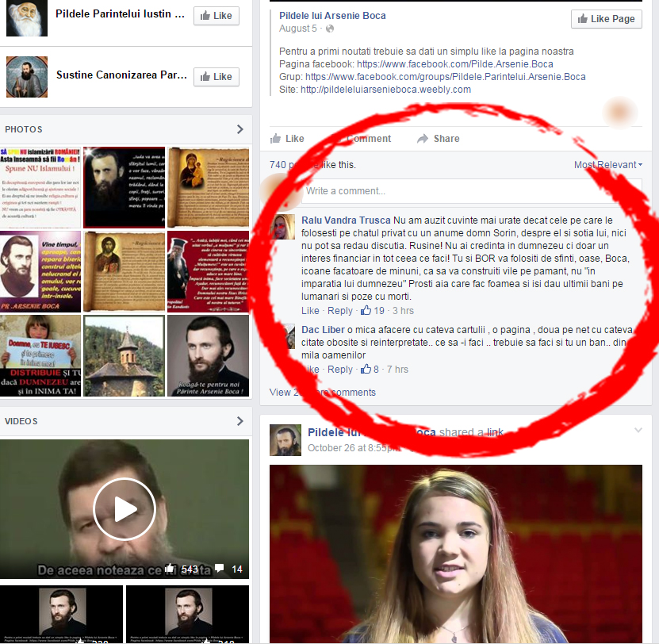This screenshot has height=644, width=659.
Task: Expand the Videos section with the chevron
Action: 240,421
